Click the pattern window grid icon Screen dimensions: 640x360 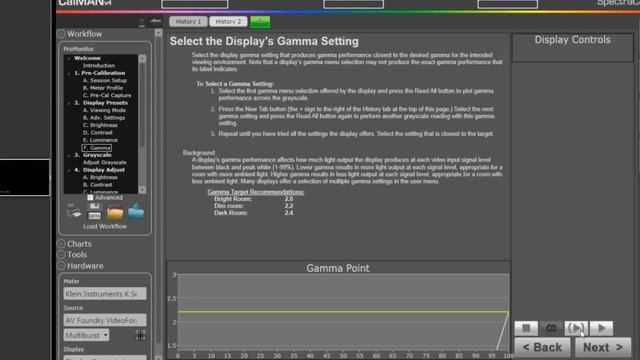click(x=140, y=335)
